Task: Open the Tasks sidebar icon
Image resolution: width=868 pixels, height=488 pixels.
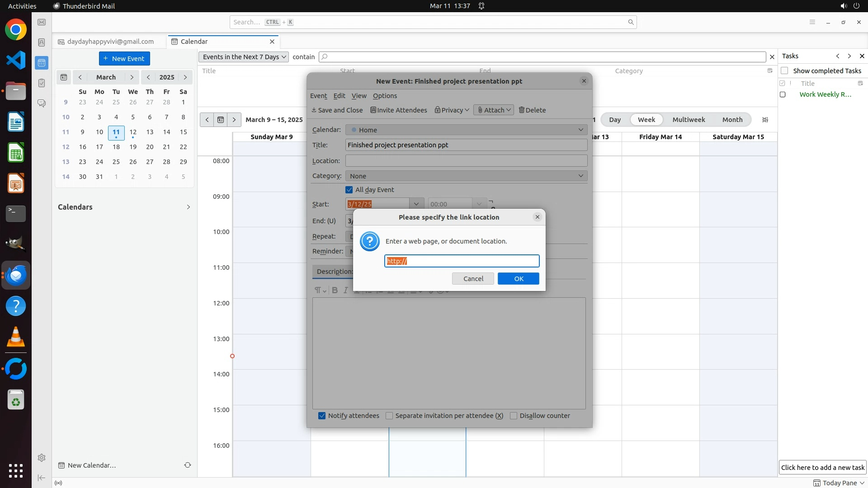Action: [x=42, y=83]
